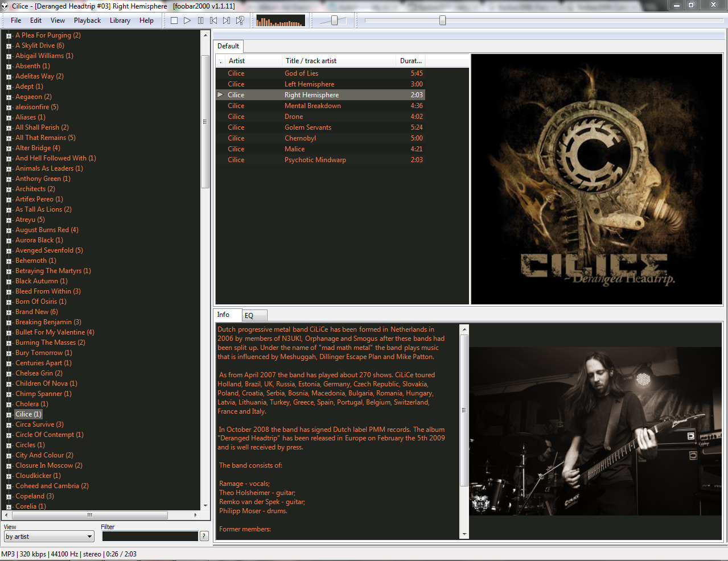Viewport: 728px width, 561px height.
Task: Open the Playback menu
Action: pos(87,20)
